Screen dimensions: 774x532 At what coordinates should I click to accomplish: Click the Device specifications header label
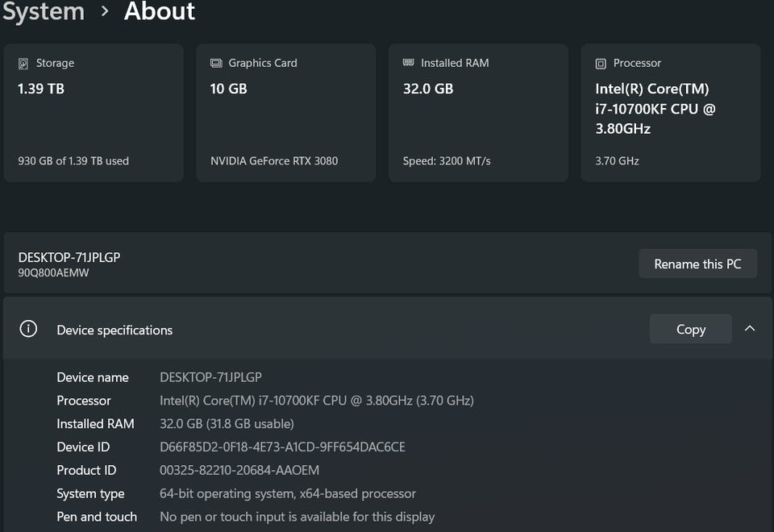(x=114, y=330)
